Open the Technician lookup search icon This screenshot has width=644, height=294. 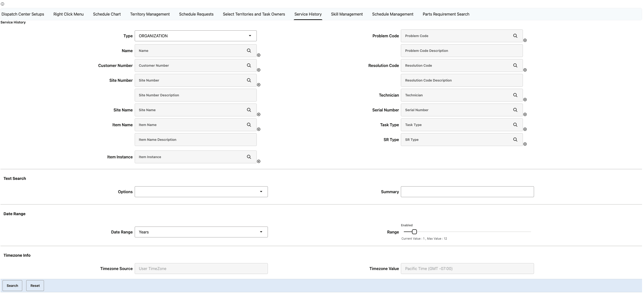pos(515,95)
